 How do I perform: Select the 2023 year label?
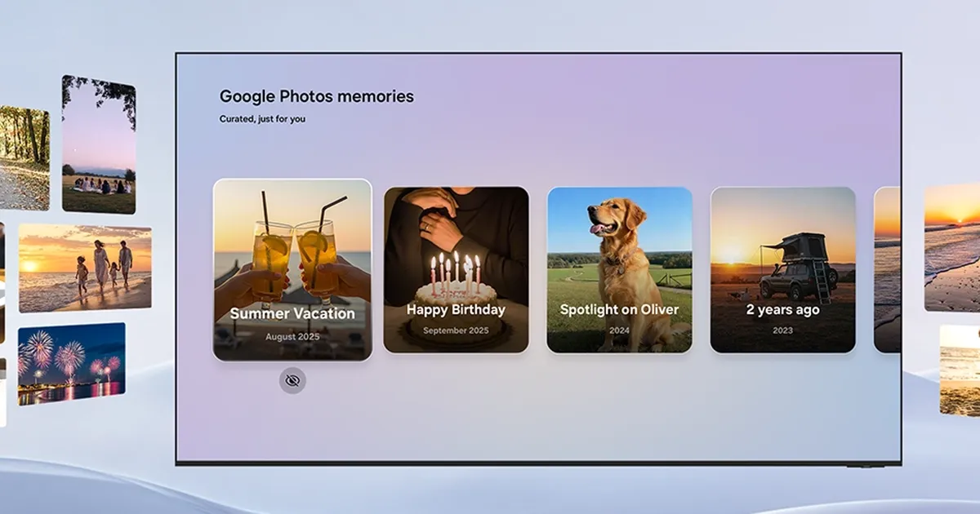click(x=782, y=330)
